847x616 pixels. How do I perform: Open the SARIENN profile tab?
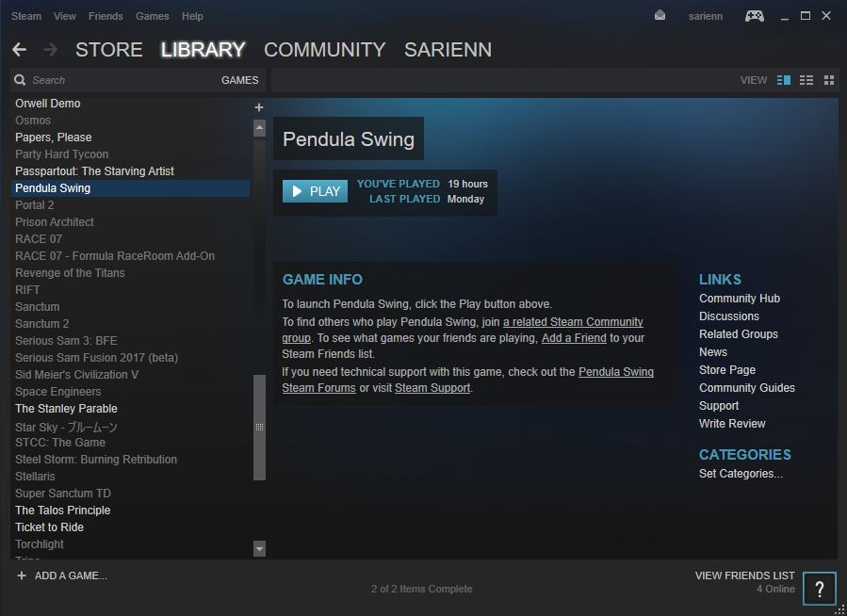[448, 50]
